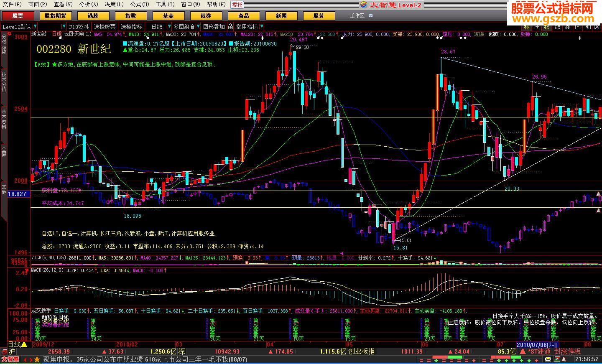Click the 21:56:52 clock in status bar
Image resolution: width=602 pixels, height=364 pixels.
pos(587,359)
